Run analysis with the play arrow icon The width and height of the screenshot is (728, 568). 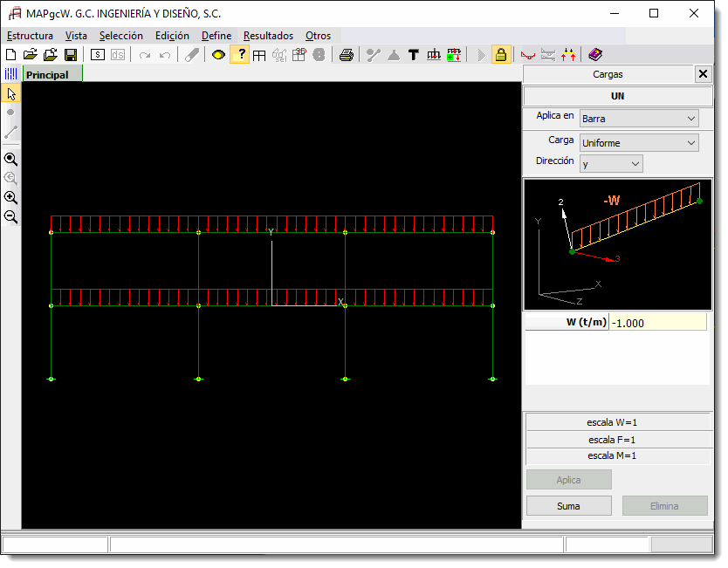tap(481, 55)
